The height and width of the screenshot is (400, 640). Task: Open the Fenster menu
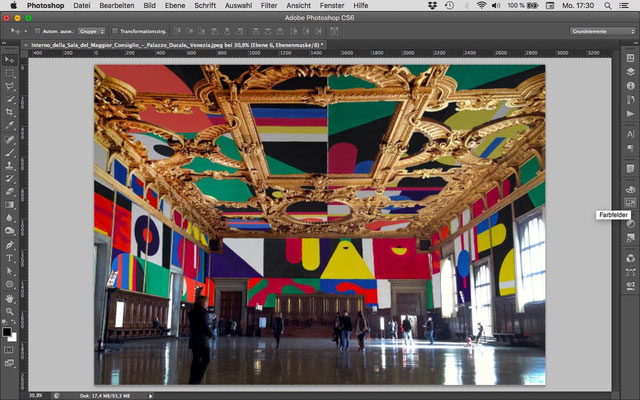point(332,5)
